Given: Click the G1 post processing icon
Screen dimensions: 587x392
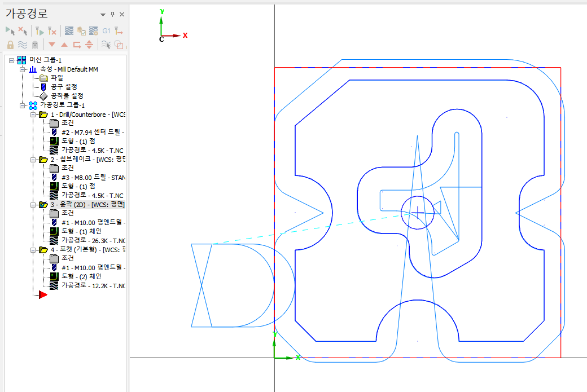Looking at the screenshot, I should point(106,30).
